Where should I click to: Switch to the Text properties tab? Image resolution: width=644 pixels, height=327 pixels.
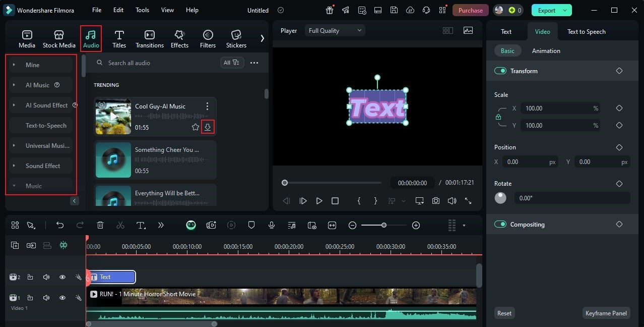coord(506,31)
